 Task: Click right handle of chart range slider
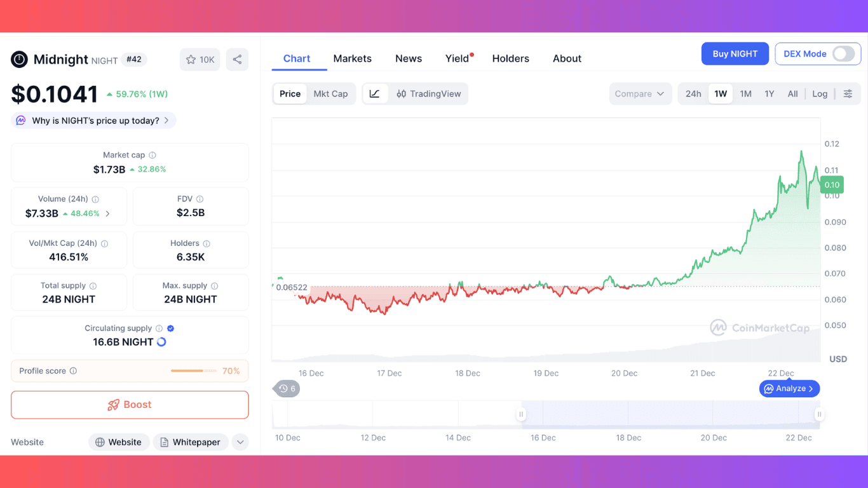819,414
